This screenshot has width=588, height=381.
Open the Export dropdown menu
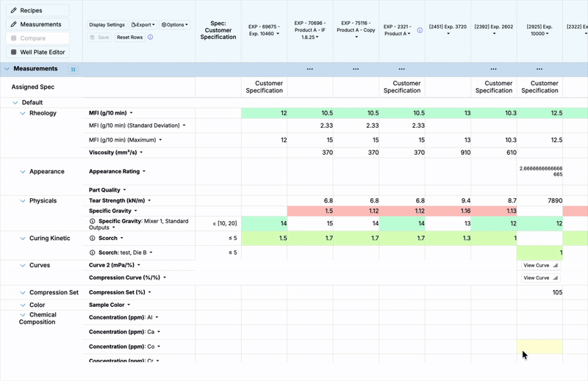pyautogui.click(x=143, y=25)
